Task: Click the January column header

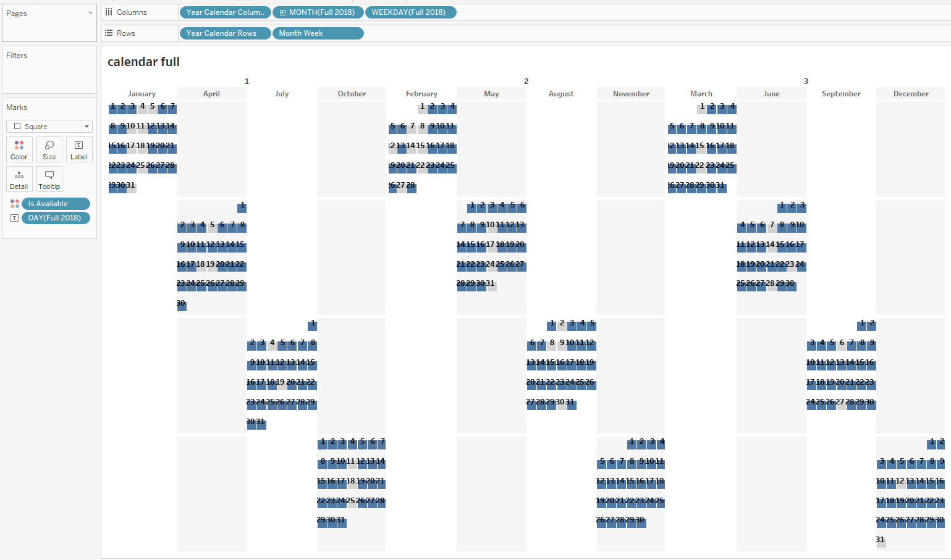Action: point(142,93)
